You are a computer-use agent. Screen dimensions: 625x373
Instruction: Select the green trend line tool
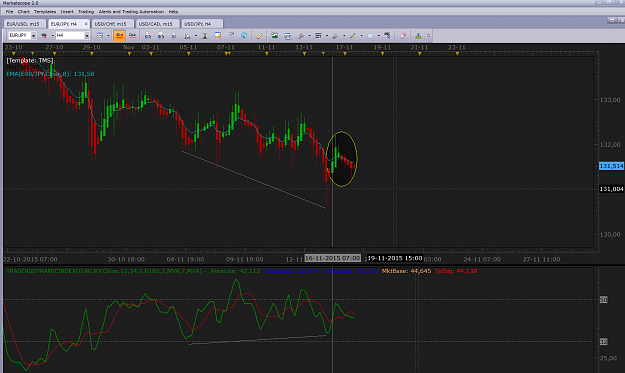coord(353,35)
